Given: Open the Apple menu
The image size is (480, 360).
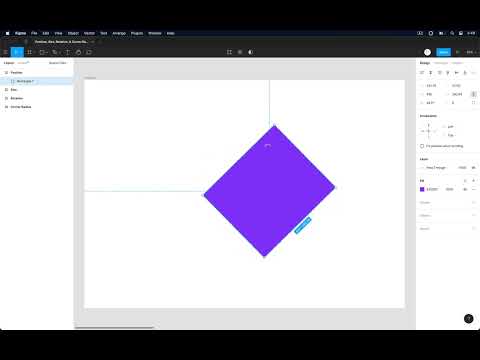Looking at the screenshot, I should click(x=8, y=33).
